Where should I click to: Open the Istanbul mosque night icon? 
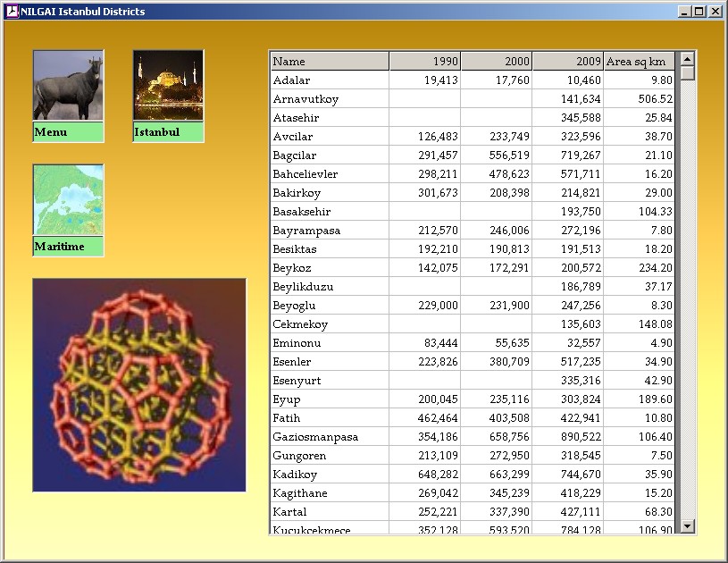tap(168, 86)
